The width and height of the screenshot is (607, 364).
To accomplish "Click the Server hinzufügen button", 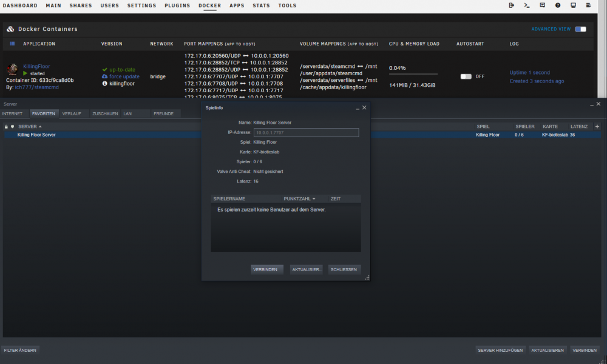I will click(x=500, y=351).
